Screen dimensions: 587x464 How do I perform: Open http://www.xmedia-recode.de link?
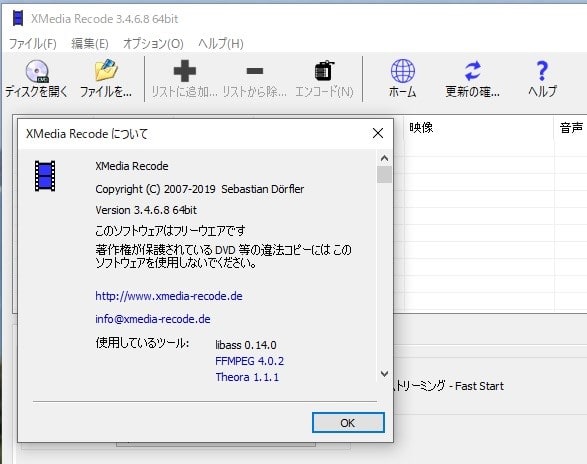[x=169, y=296]
